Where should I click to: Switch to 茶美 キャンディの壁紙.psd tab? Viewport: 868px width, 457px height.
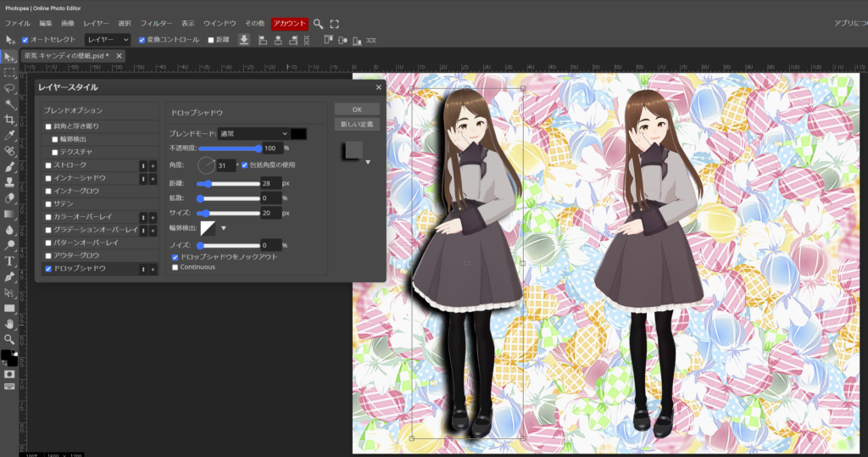click(66, 56)
